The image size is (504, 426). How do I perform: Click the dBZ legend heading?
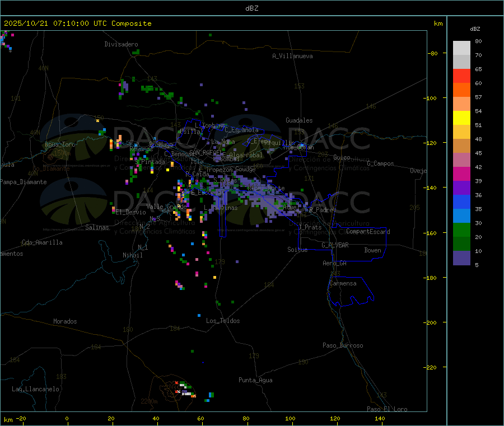click(475, 29)
